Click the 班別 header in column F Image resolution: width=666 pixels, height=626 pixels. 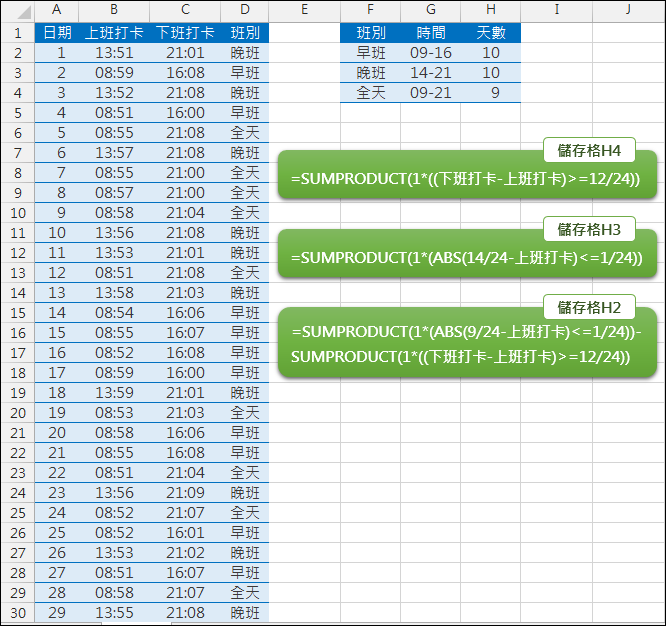point(370,33)
